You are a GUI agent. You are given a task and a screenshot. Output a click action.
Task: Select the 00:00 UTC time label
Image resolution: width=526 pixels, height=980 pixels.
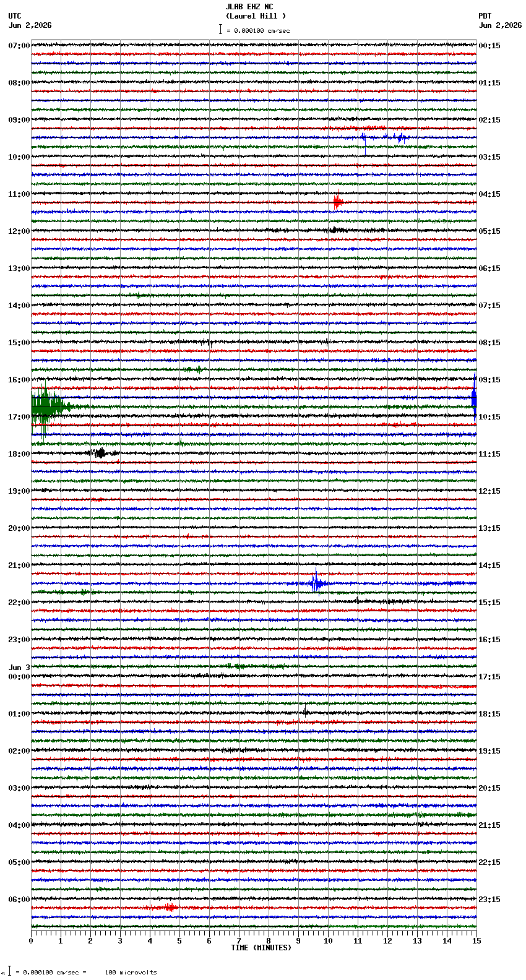[19, 677]
